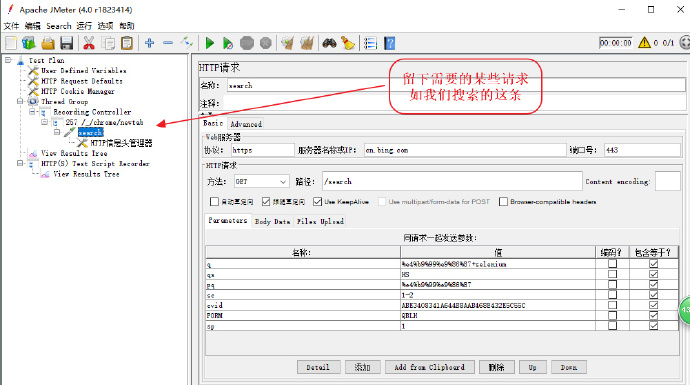Uncheck include-equals box for parameter sp
Image resolution: width=690 pixels, height=385 pixels.
click(x=653, y=326)
